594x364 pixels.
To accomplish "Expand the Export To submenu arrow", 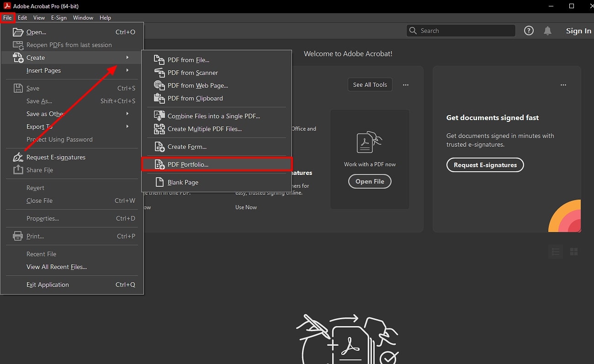I will click(127, 127).
